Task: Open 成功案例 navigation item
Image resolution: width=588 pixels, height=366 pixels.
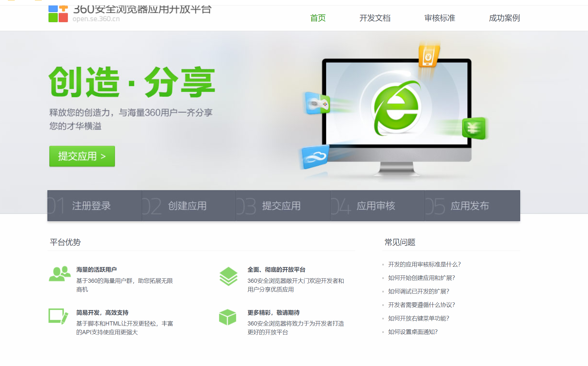Action: tap(504, 18)
